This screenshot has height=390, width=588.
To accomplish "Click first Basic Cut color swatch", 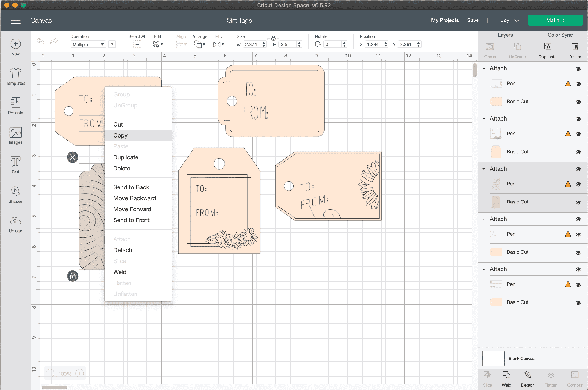I will 496,102.
